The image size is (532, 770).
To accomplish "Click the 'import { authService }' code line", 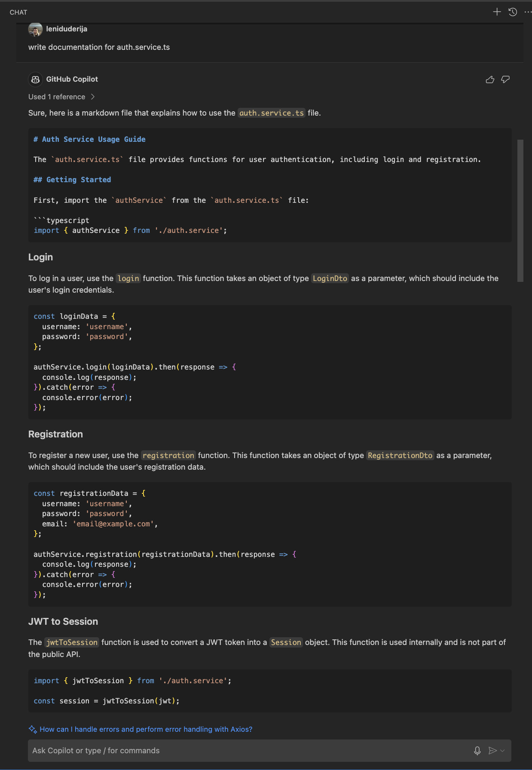I will pos(130,230).
